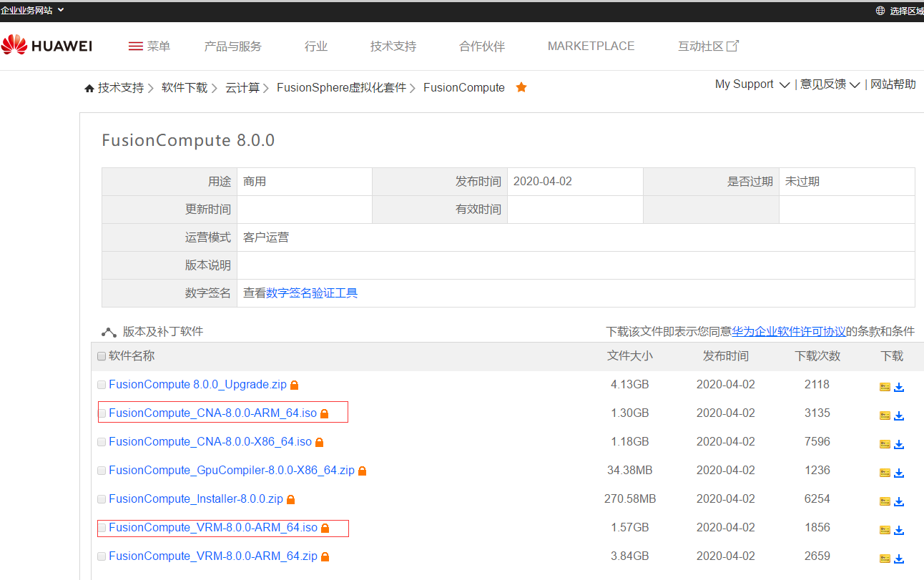Click the 下载次数 column header
Image resolution: width=924 pixels, height=580 pixels.
pos(817,356)
